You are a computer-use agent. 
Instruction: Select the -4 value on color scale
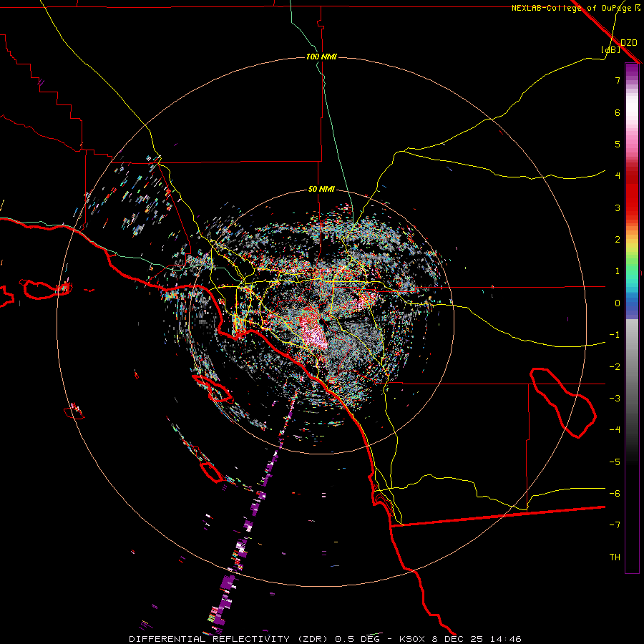tap(615, 429)
